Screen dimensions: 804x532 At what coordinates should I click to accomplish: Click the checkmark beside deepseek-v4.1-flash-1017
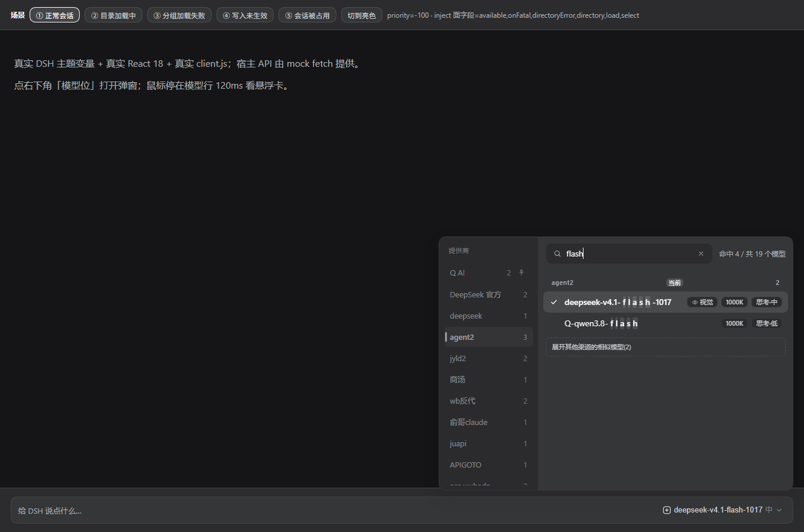pyautogui.click(x=554, y=302)
